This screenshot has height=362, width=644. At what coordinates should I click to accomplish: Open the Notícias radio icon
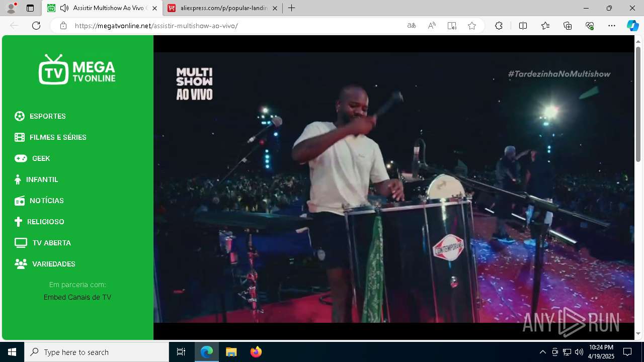pyautogui.click(x=20, y=201)
